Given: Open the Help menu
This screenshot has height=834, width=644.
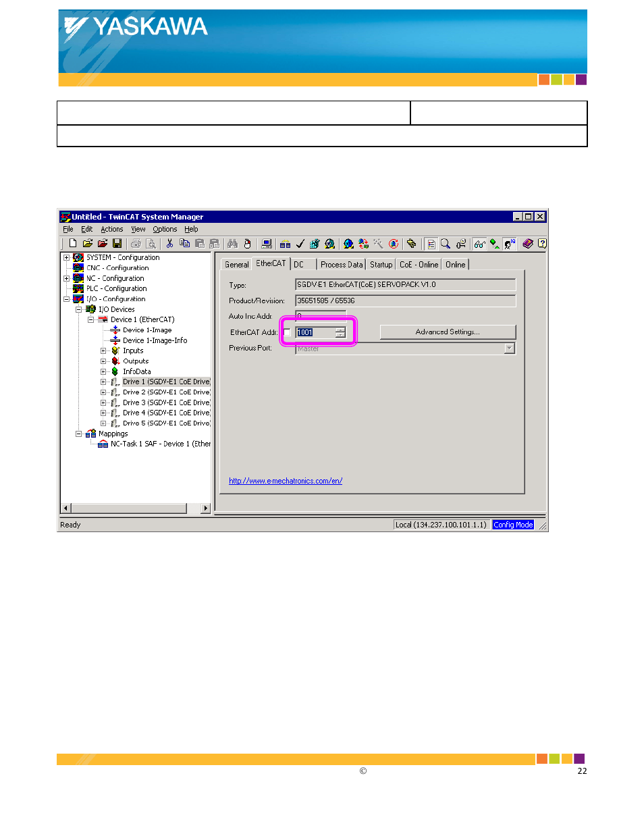Looking at the screenshot, I should pyautogui.click(x=191, y=230).
